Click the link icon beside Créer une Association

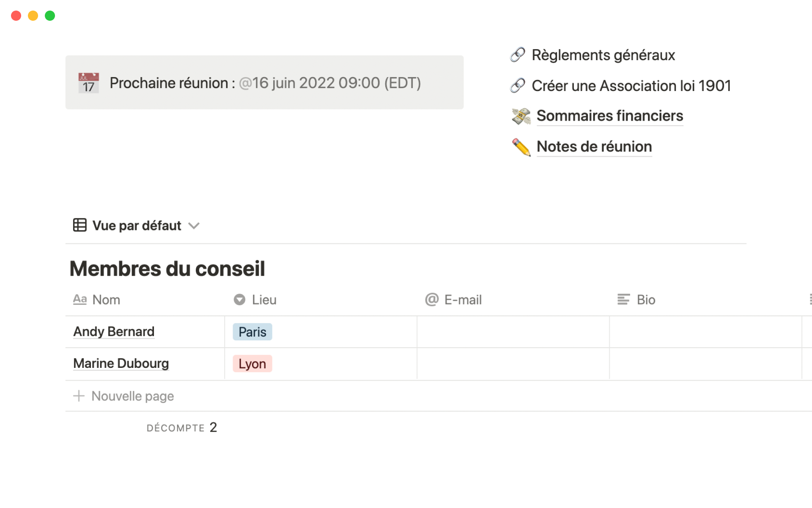[x=518, y=86]
